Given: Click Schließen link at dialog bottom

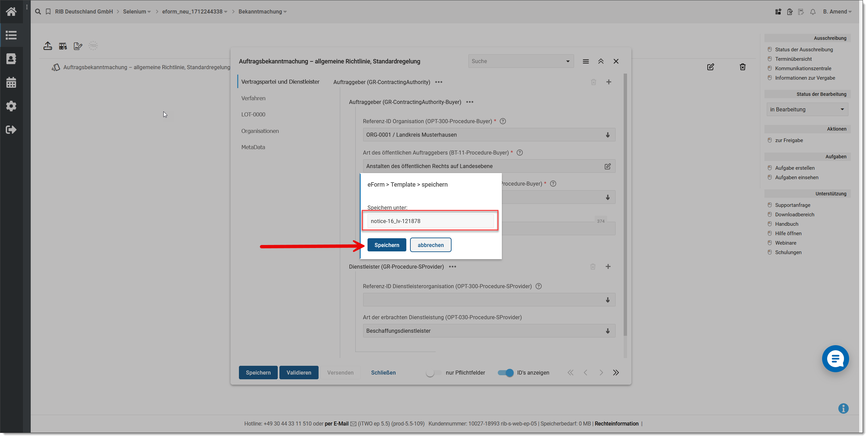Looking at the screenshot, I should click(x=383, y=373).
